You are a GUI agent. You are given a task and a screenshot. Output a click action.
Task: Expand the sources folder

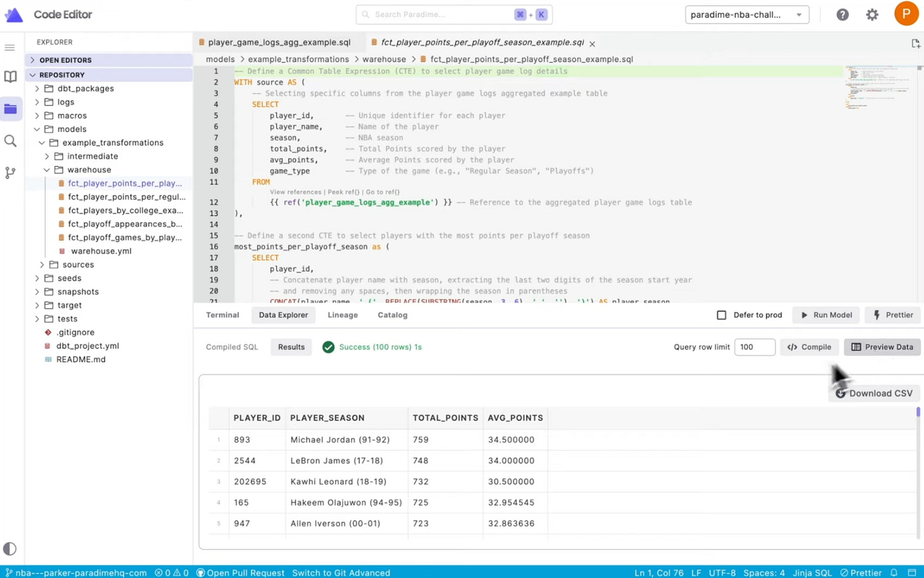pyautogui.click(x=42, y=265)
